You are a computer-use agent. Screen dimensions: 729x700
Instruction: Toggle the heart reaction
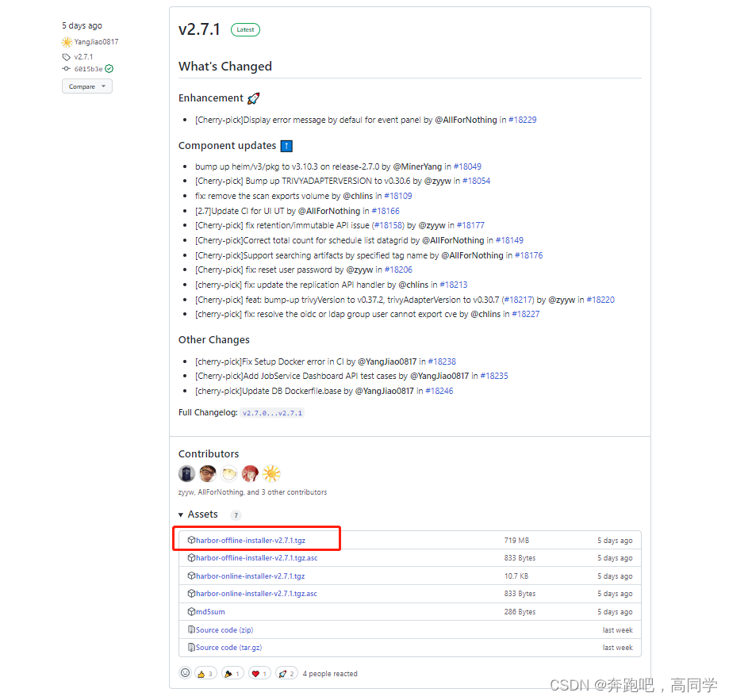[260, 674]
